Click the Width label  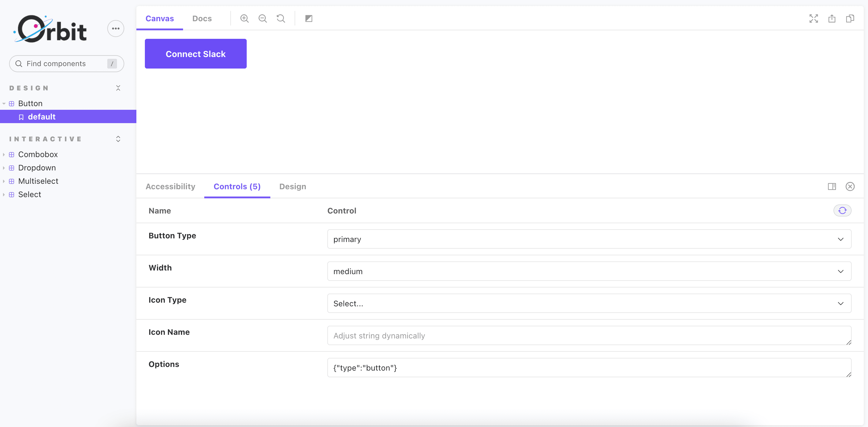tap(160, 268)
